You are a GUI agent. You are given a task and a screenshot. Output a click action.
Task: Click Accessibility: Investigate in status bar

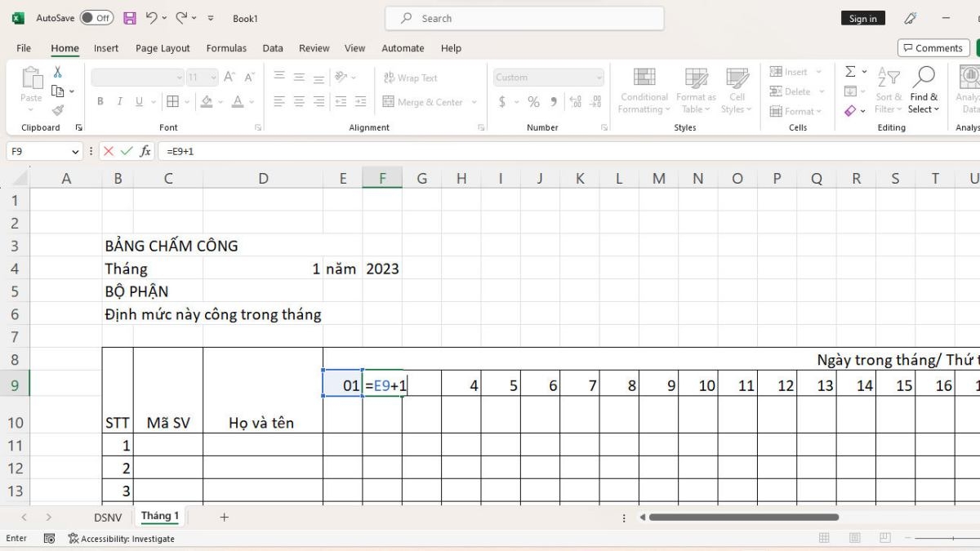pos(122,538)
